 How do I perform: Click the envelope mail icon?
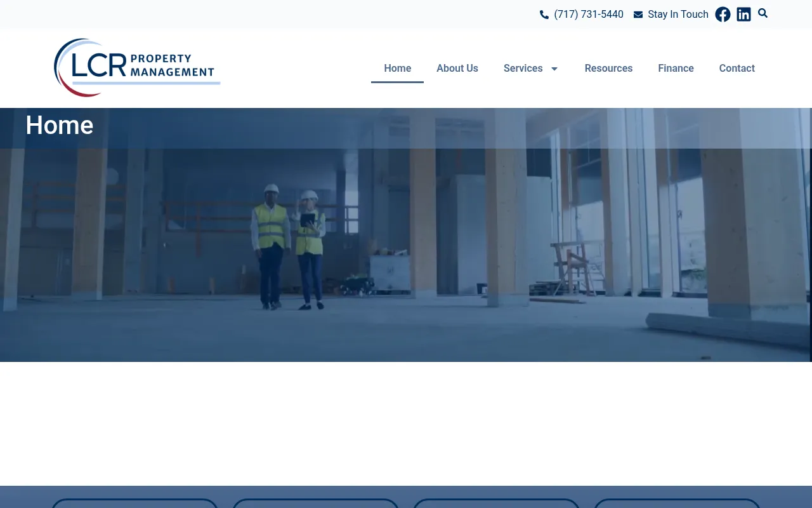click(x=638, y=15)
